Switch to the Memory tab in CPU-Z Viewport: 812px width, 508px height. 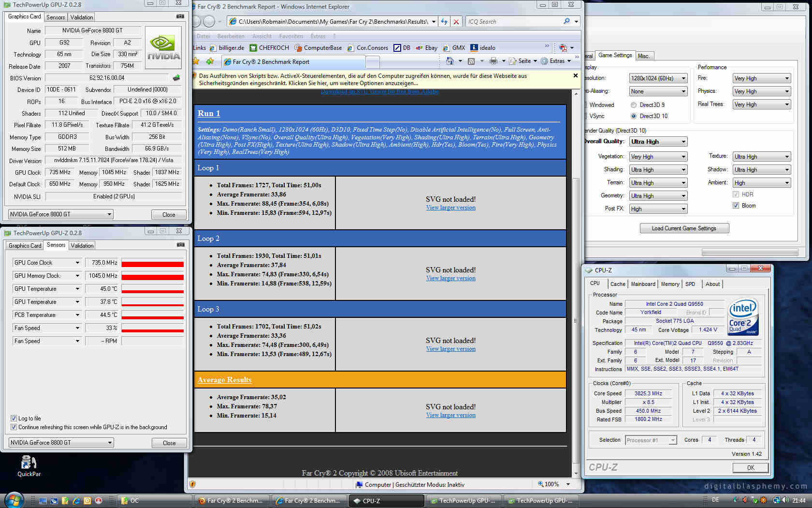[x=670, y=284]
